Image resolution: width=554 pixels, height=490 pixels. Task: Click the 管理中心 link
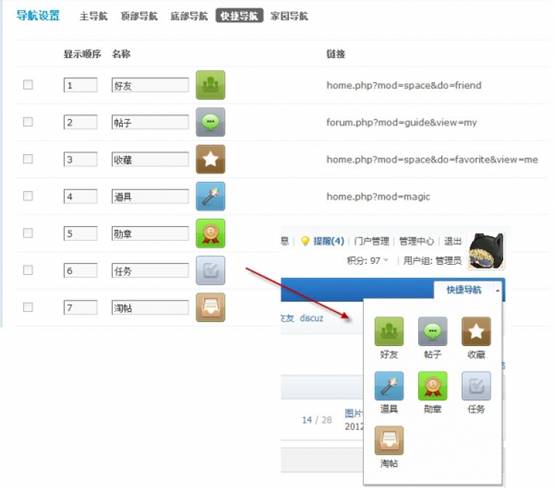416,241
